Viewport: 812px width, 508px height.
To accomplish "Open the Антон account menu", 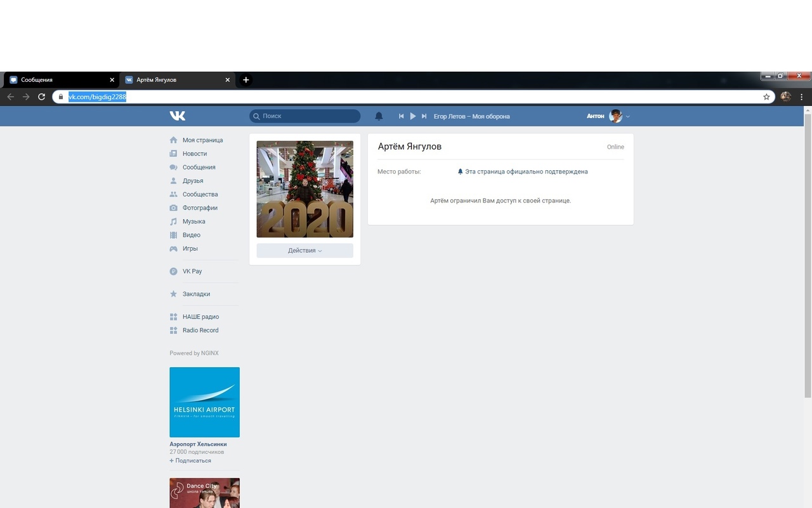I will click(608, 116).
